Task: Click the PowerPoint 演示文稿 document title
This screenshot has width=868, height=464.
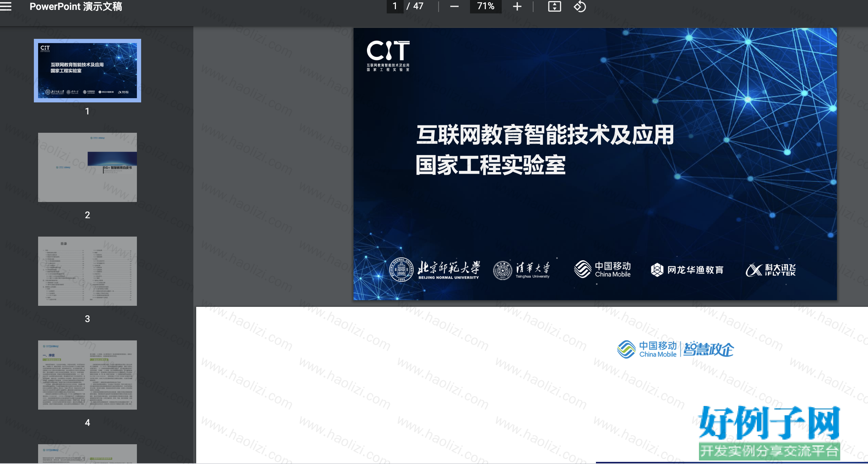Action: (76, 6)
